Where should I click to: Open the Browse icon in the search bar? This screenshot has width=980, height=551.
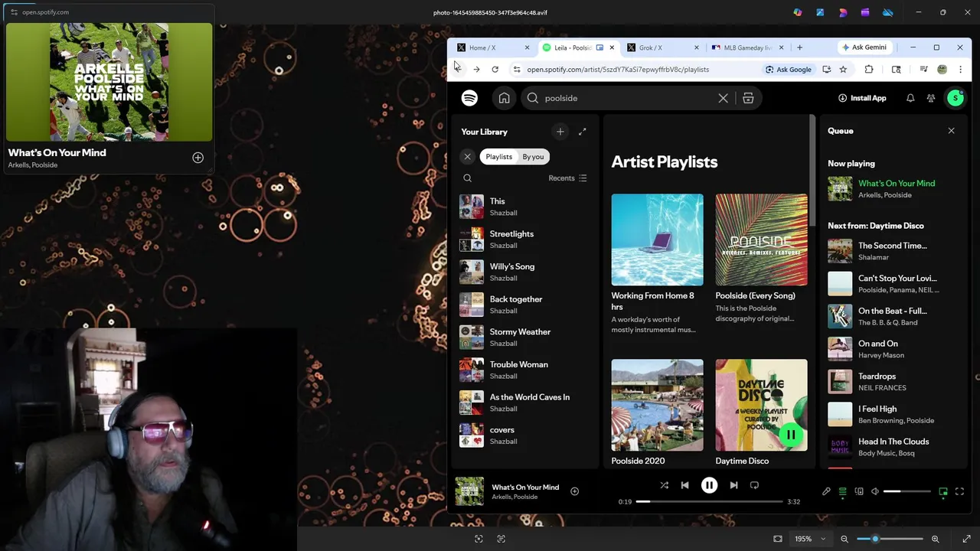(748, 98)
